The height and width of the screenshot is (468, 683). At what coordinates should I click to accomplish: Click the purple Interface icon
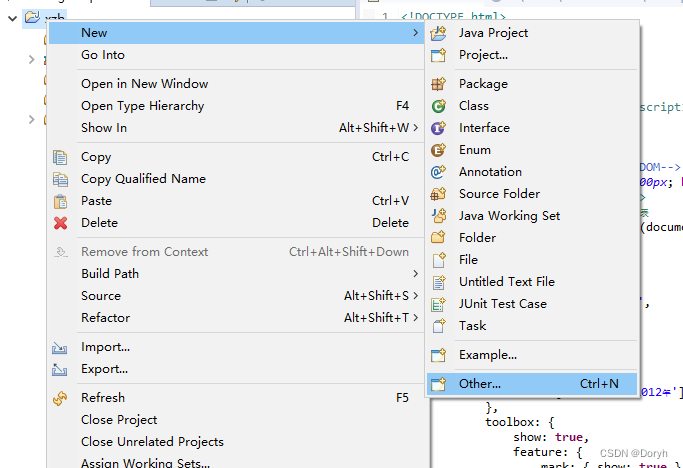pyautogui.click(x=438, y=128)
